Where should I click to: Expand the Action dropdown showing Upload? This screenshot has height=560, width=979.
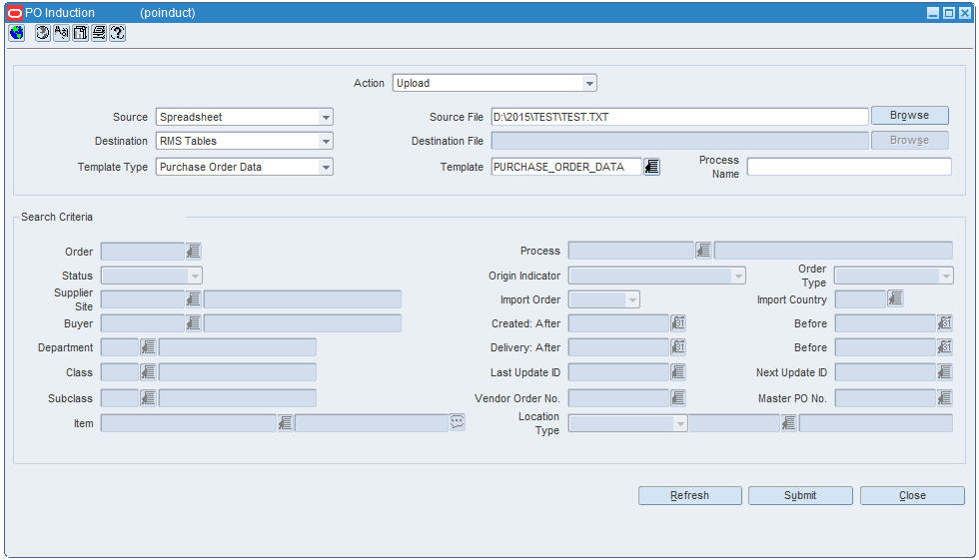[588, 83]
